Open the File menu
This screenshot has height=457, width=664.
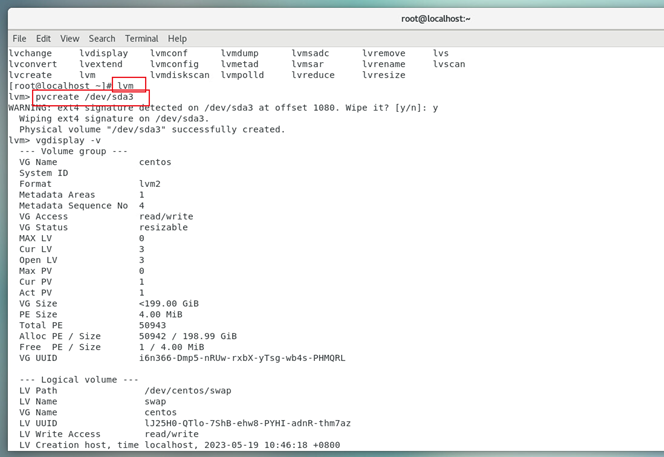point(19,39)
